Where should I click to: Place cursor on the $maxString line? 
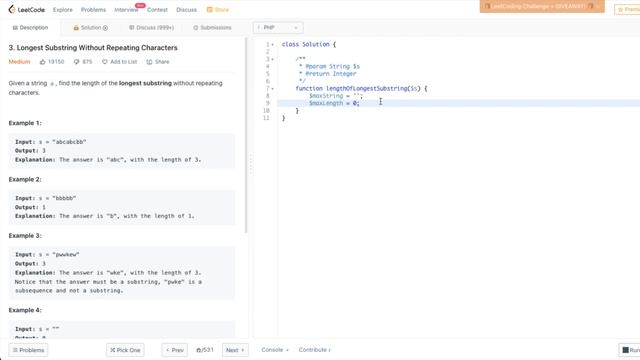pyautogui.click(x=336, y=96)
